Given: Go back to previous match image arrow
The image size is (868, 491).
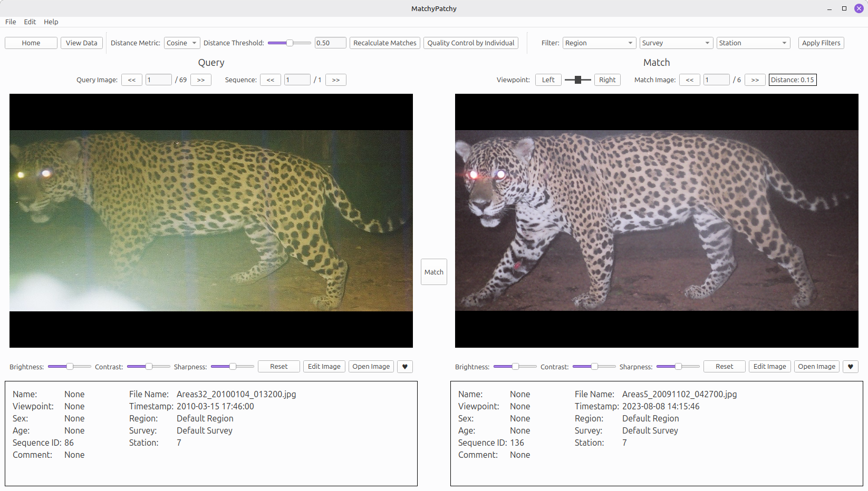Looking at the screenshot, I should pos(690,80).
